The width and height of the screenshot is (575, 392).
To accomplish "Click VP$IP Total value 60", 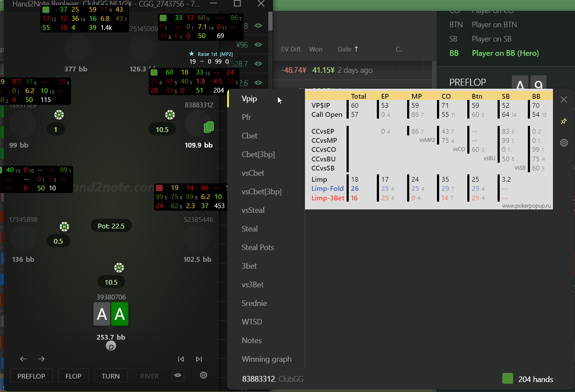I will pos(355,106).
